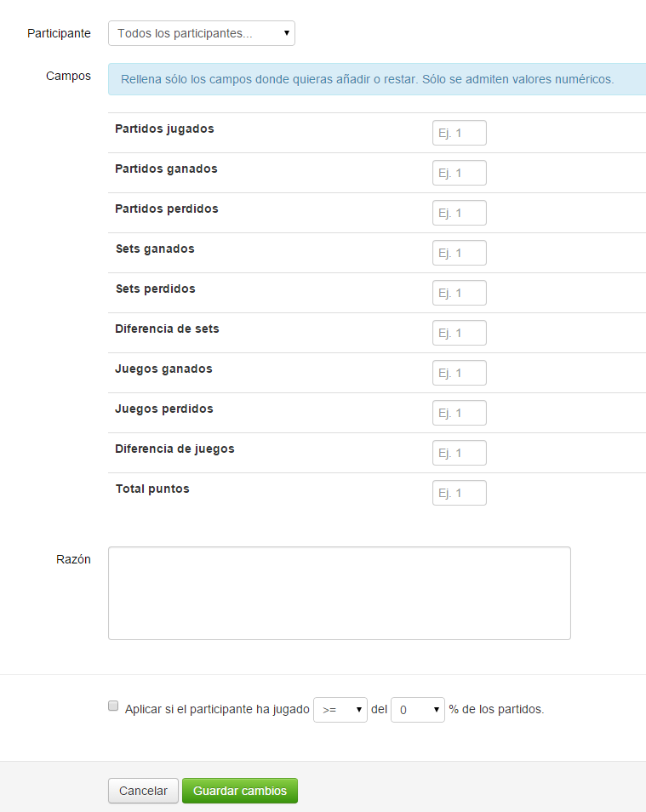Focus the Partidos jugados input field
The width and height of the screenshot is (646, 812).
[460, 133]
